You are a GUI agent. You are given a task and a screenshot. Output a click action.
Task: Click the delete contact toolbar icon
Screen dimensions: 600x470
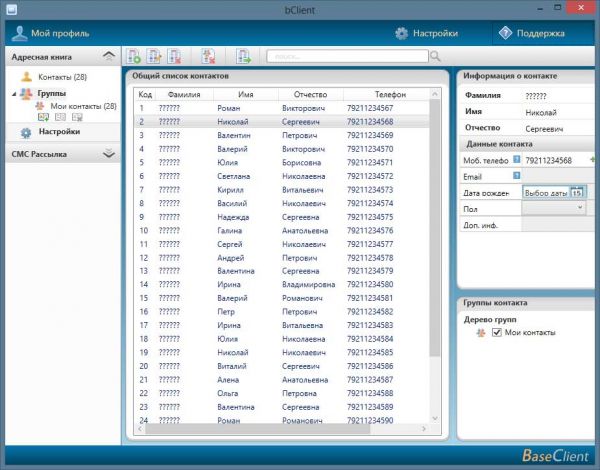click(175, 56)
